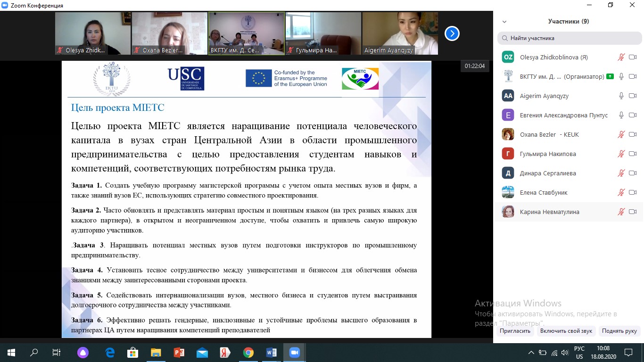Collapse the Участники panel chevron
Image resolution: width=644 pixels, height=362 pixels.
pos(504,22)
